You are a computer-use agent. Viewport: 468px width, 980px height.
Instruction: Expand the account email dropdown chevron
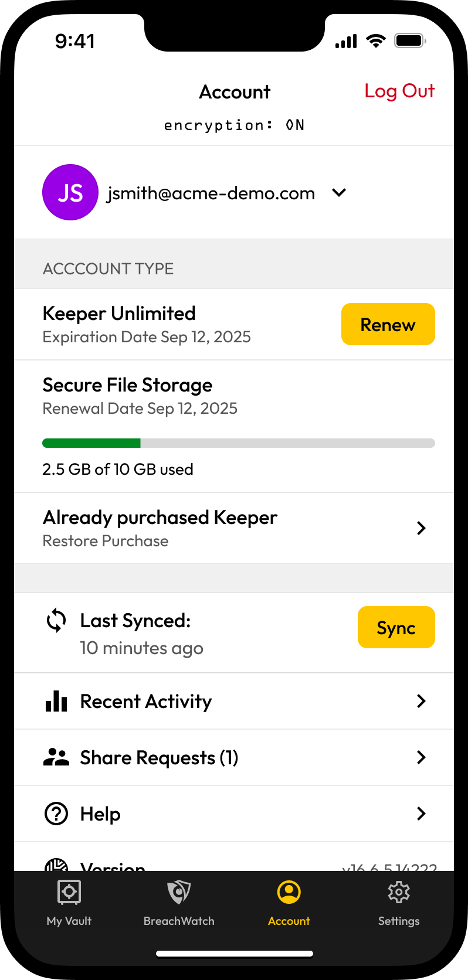click(x=339, y=192)
